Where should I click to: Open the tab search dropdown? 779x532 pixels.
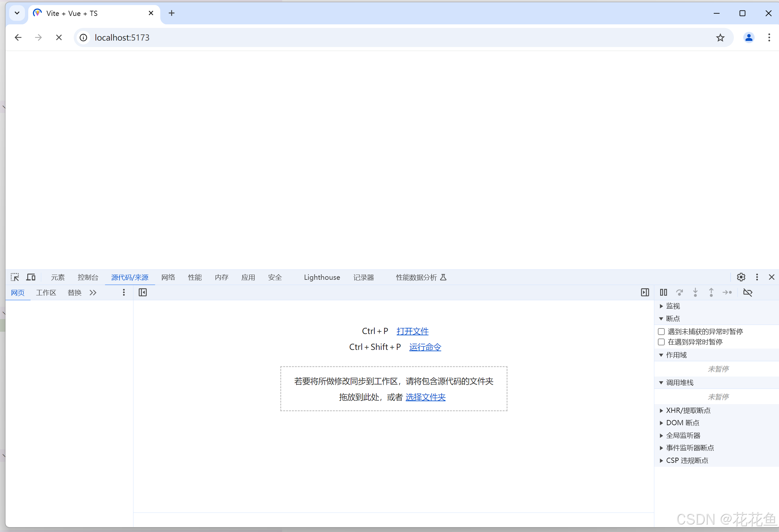[x=17, y=13]
